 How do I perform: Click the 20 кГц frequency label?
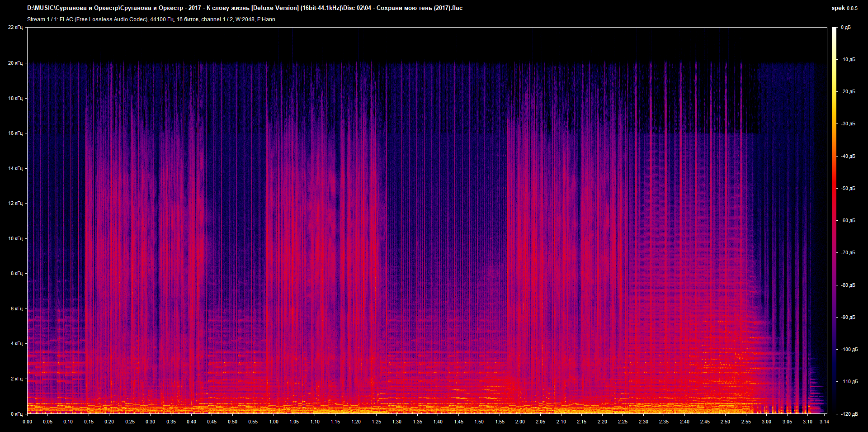[x=15, y=63]
